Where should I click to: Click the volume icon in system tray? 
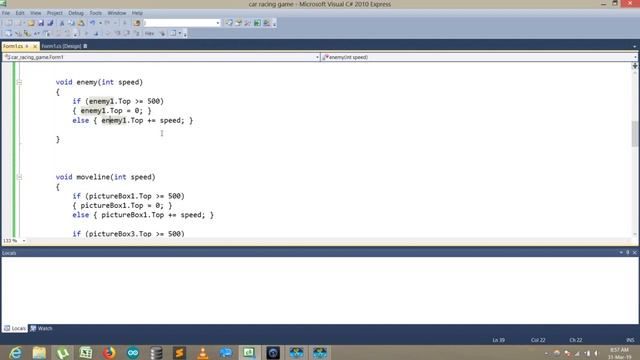click(596, 353)
